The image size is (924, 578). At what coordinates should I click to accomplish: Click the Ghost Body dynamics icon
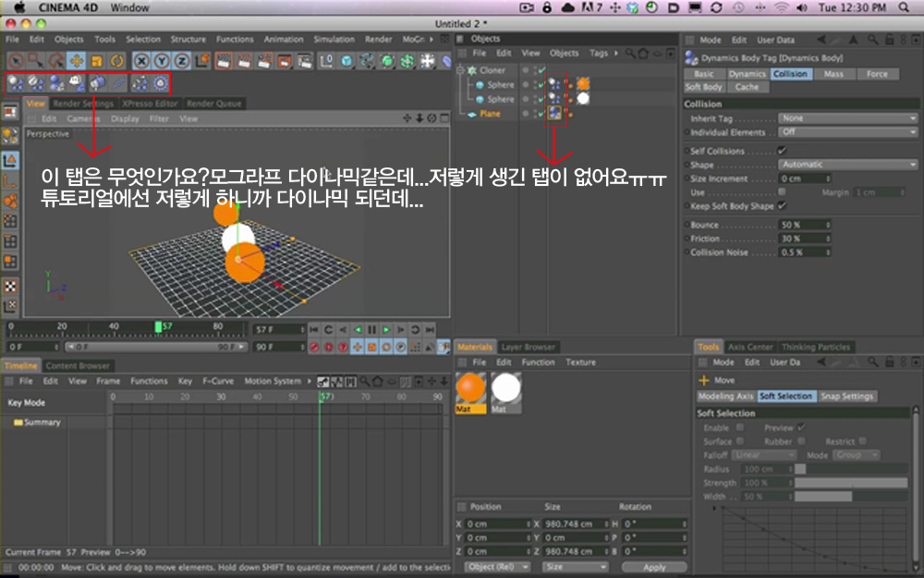pos(77,83)
